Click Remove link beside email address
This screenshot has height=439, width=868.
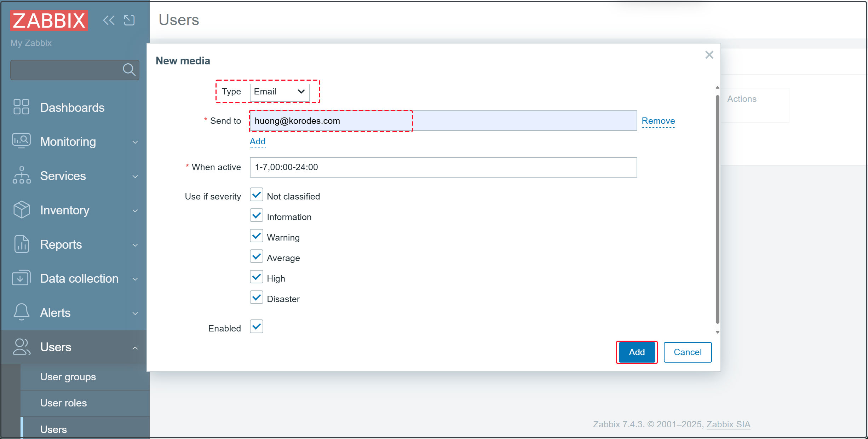(658, 121)
